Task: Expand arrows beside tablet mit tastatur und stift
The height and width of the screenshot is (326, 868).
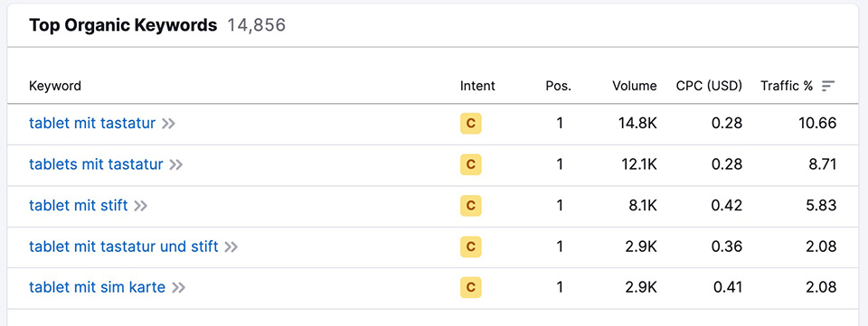Action: pyautogui.click(x=231, y=247)
